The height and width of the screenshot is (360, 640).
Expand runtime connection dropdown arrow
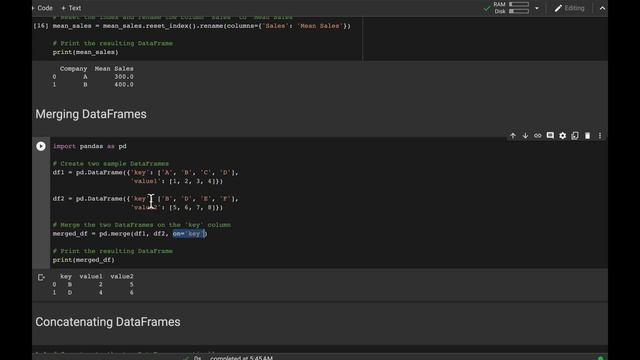537,8
